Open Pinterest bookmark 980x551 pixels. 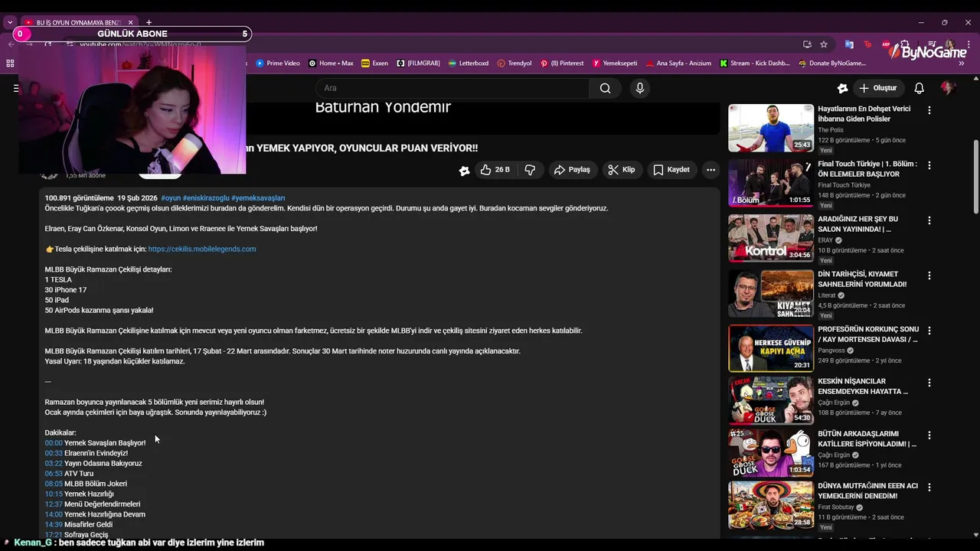click(x=561, y=64)
